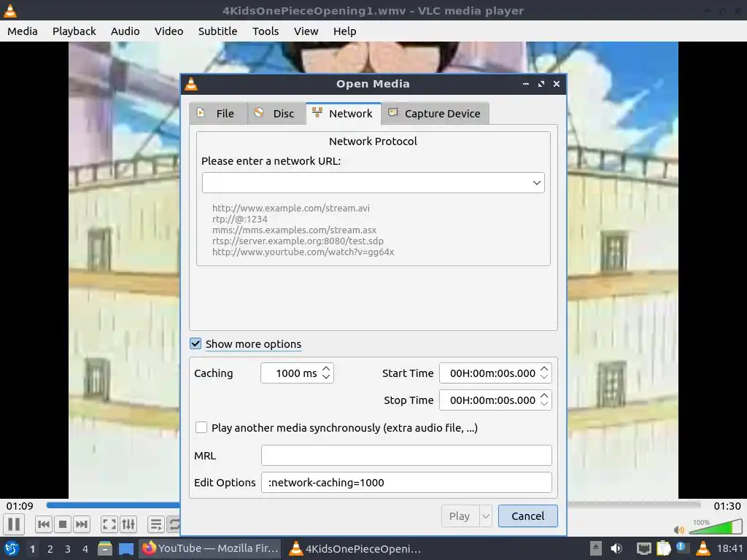The image size is (747, 560).
Task: Switch to the Disc tab
Action: click(276, 114)
